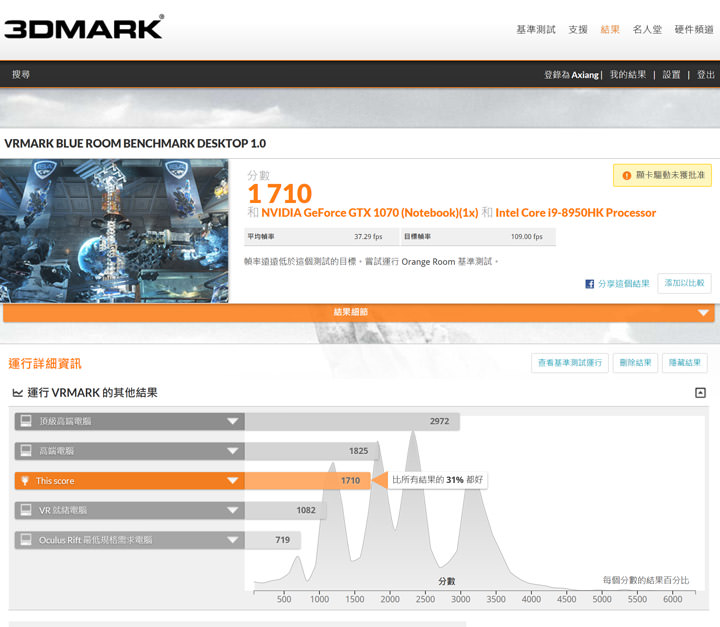Collapse the VRMARK other results panel
The height and width of the screenshot is (627, 720).
pos(700,393)
